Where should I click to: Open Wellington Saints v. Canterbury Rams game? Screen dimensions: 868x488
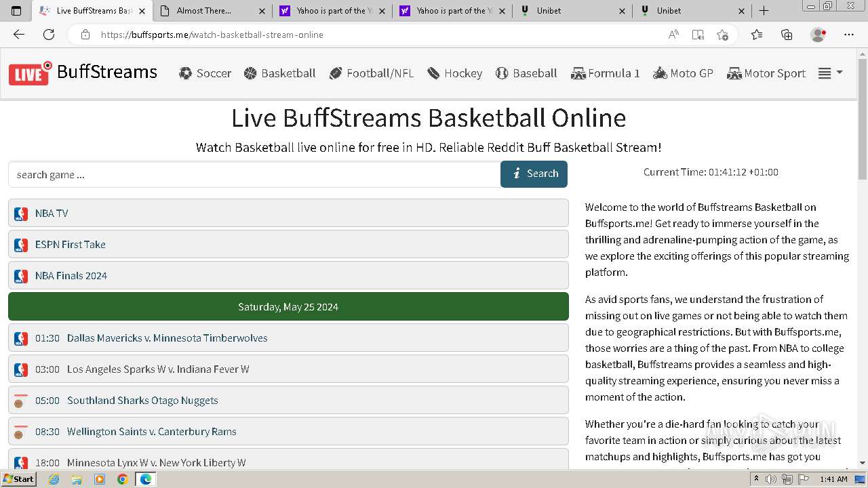click(288, 432)
